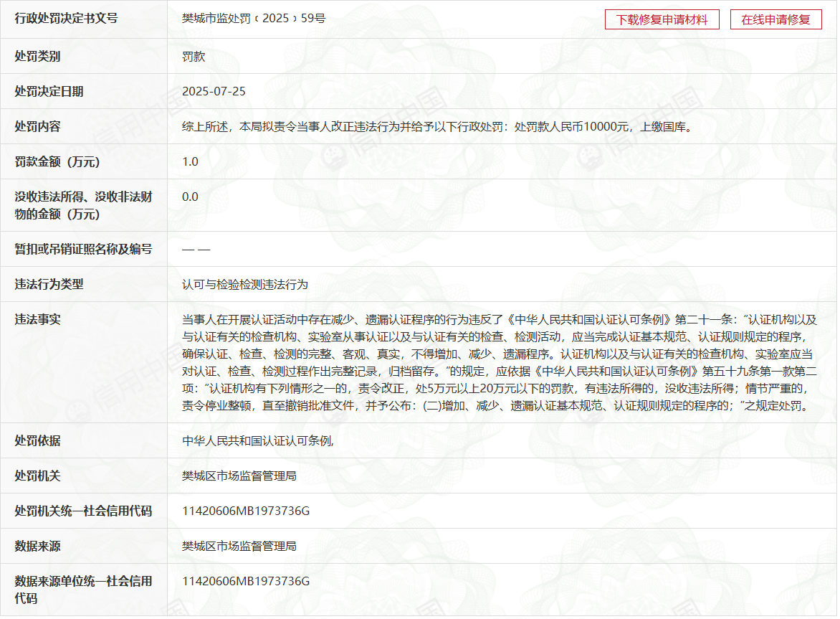Click the 处罚内容 description text

(x=436, y=127)
